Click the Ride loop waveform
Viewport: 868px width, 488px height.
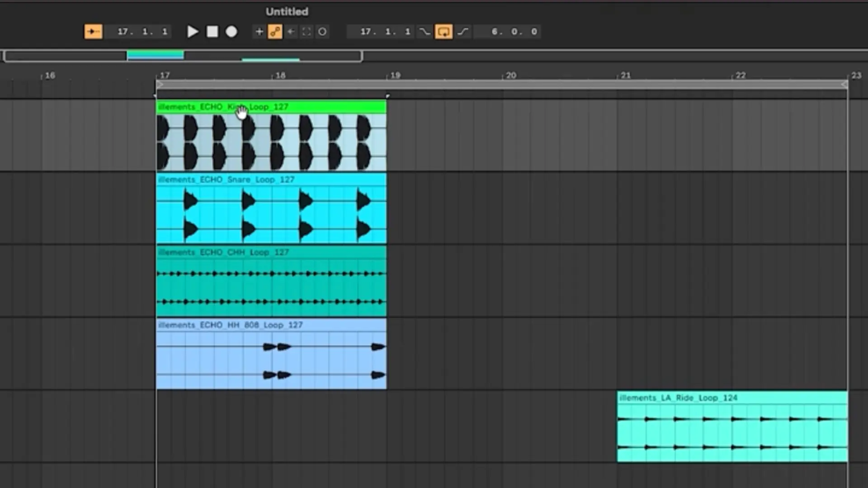pyautogui.click(x=732, y=433)
